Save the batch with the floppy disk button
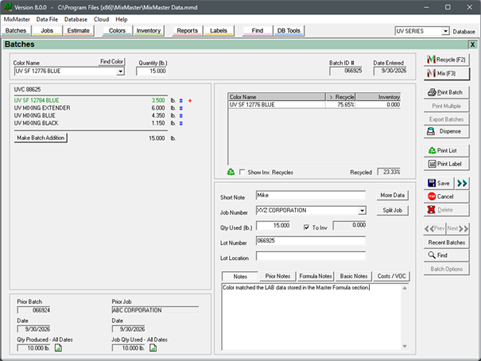This screenshot has width=481, height=361. [439, 183]
